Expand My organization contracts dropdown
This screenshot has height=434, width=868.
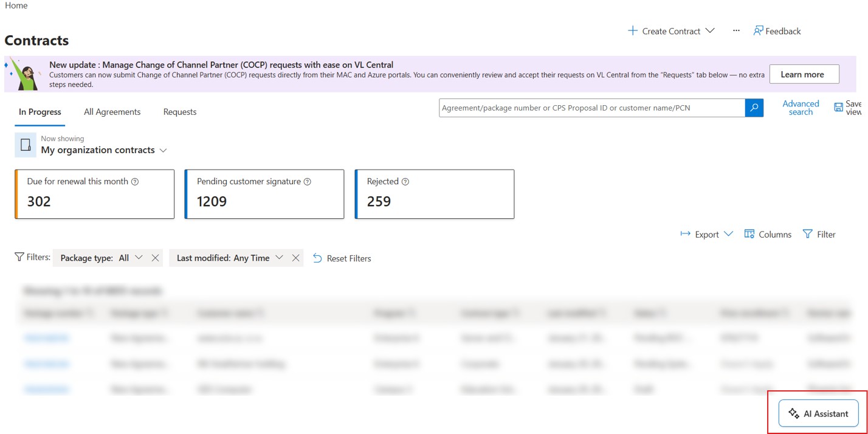tap(104, 150)
